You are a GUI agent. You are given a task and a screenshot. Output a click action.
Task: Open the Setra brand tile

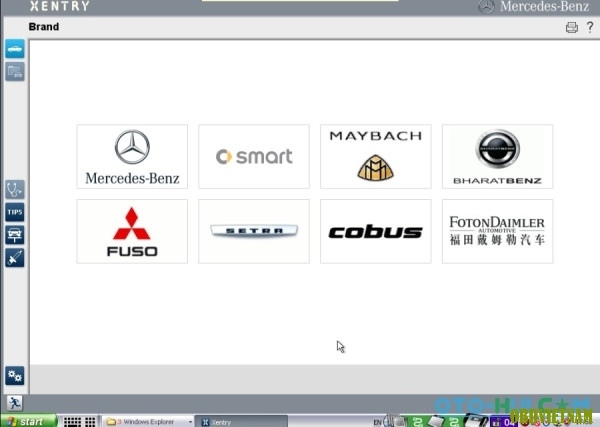point(254,231)
